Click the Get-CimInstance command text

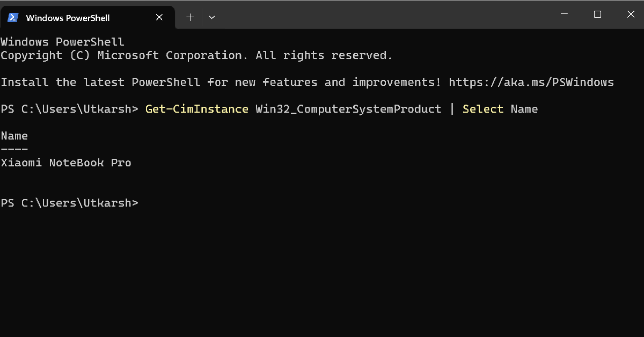[196, 109]
